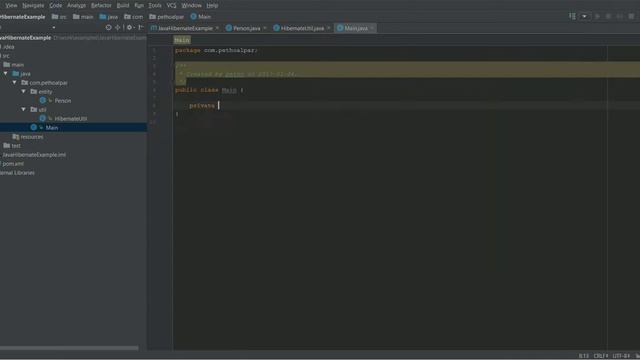This screenshot has height=360, width=640.
Task: Click the Debug icon in toolbar
Action: (x=608, y=16)
